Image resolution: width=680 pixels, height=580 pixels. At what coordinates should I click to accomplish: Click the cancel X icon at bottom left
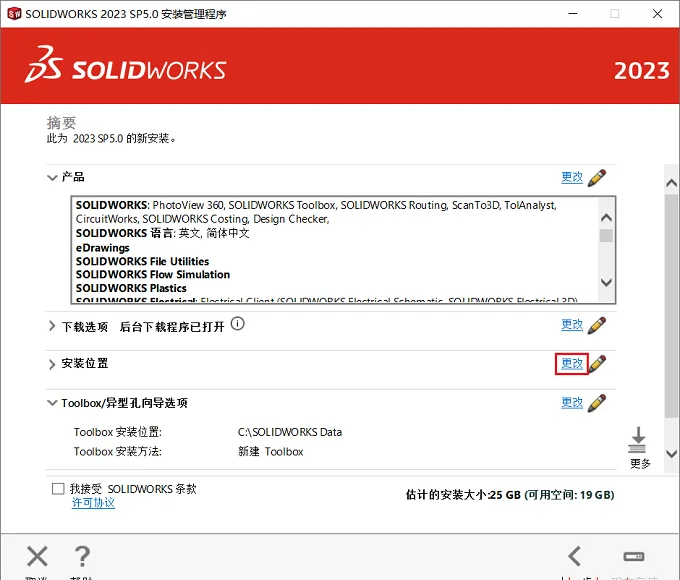click(x=37, y=556)
